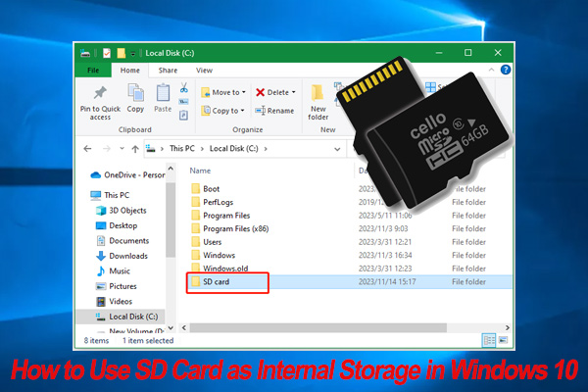Go up one level with the Up arrow
588x392 pixels.
point(133,150)
